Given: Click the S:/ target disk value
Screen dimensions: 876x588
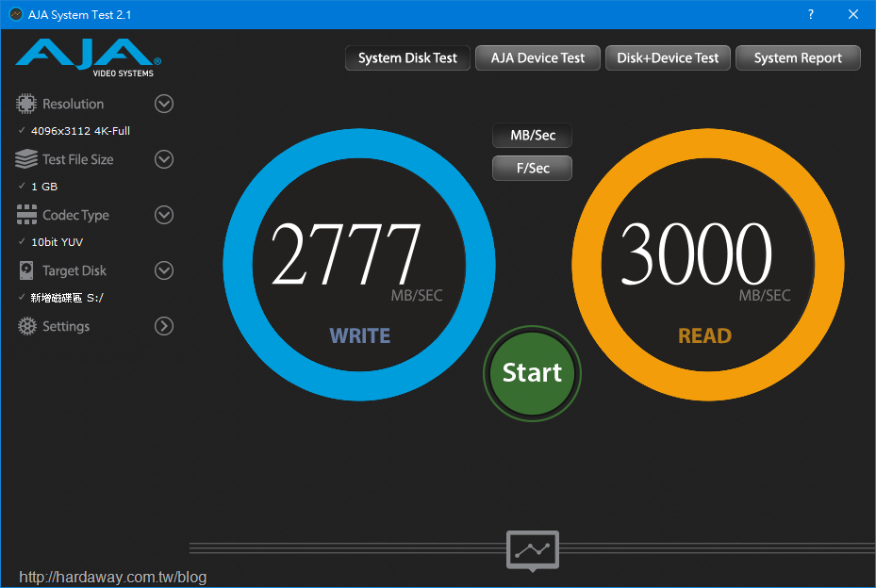Looking at the screenshot, I should tap(67, 298).
